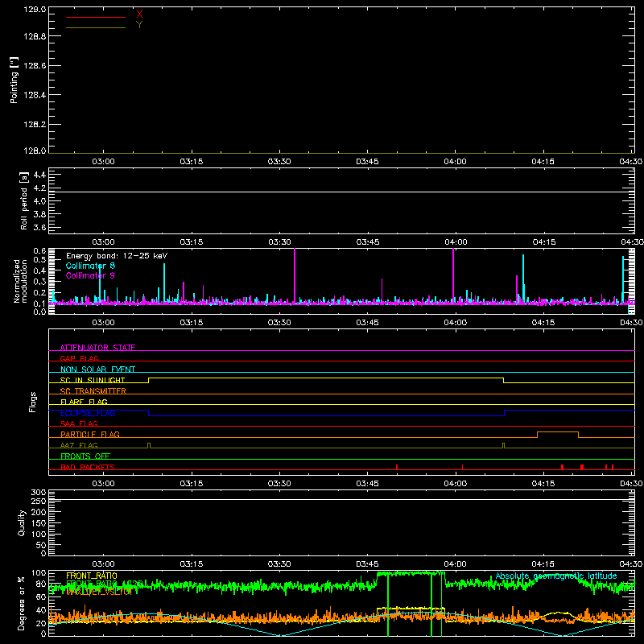Click the 03:30 time label under Flags plot
This screenshot has height=644, width=644.
279,484
